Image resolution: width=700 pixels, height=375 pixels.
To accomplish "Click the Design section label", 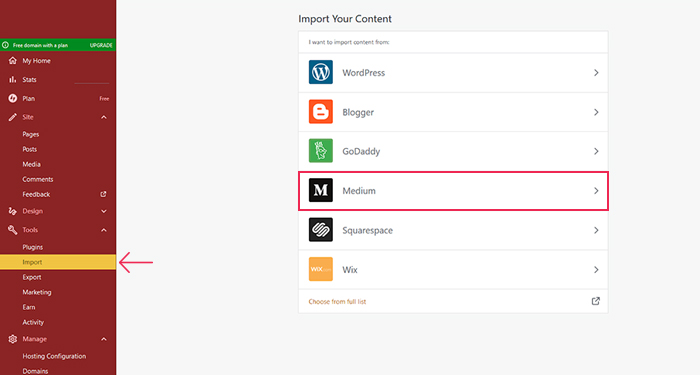I will coord(33,211).
